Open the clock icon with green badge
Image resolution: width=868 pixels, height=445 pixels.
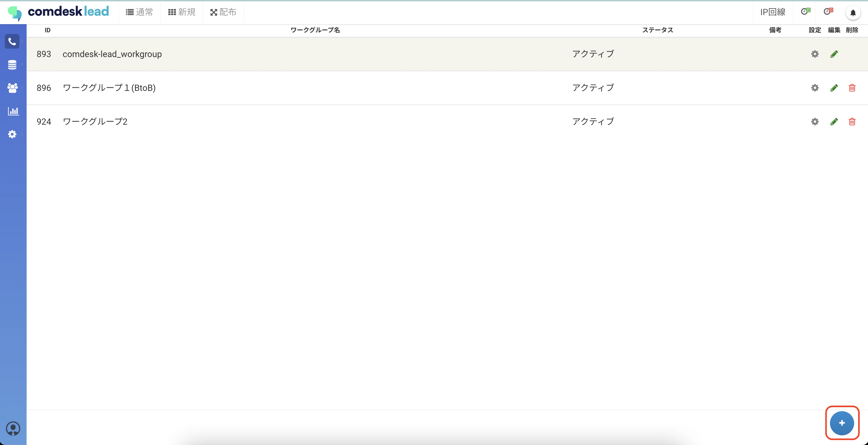tap(805, 12)
